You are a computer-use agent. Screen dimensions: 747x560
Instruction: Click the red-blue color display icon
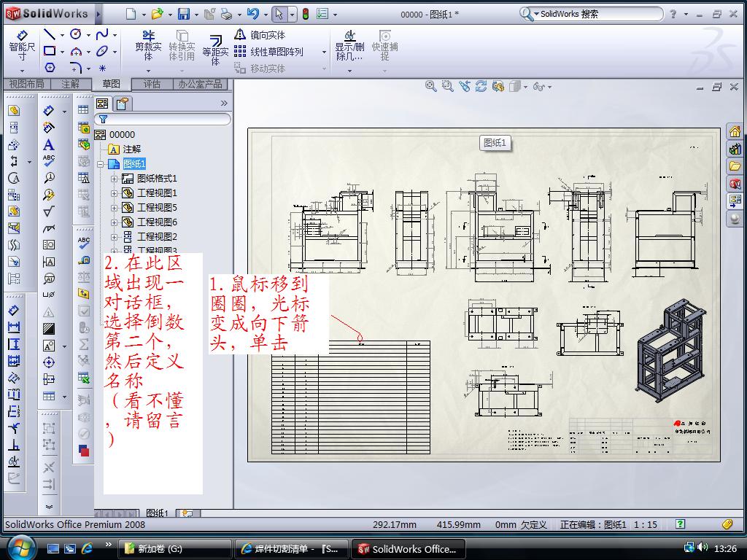pos(84,451)
